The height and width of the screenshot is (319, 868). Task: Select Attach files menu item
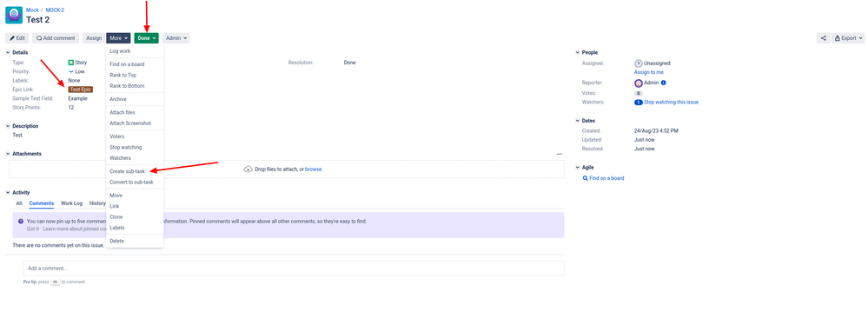[x=135, y=112]
